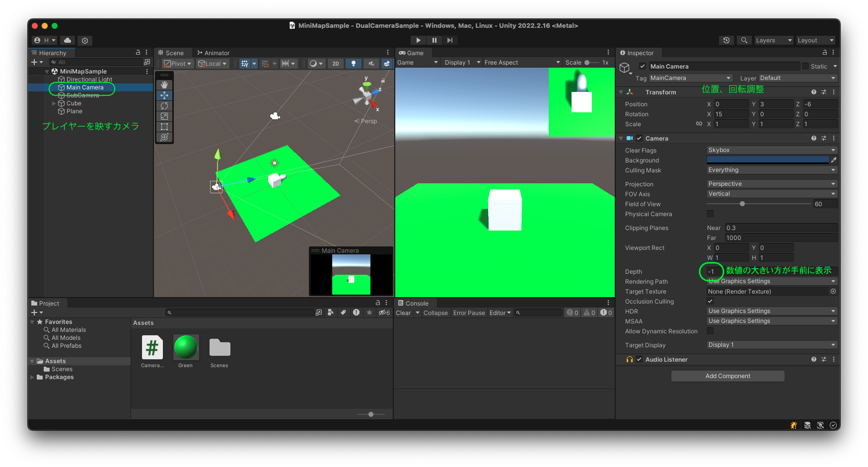
Task: Toggle scene lighting with the bulb icon
Action: coord(354,64)
